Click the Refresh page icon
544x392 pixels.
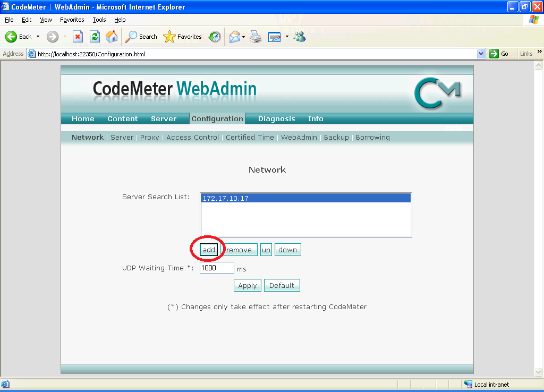point(95,37)
